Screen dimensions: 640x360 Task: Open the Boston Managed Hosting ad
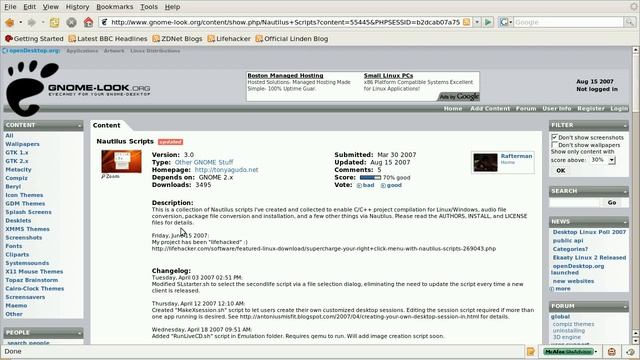tap(285, 76)
